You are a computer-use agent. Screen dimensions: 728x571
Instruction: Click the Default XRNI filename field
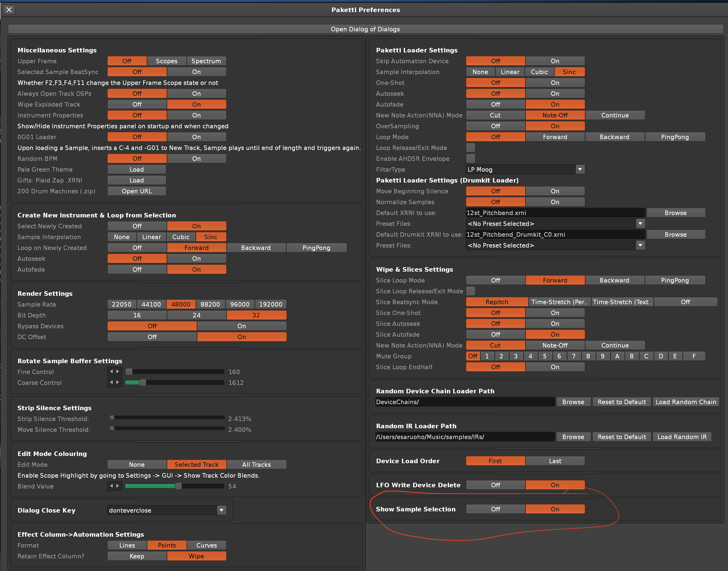coord(554,213)
